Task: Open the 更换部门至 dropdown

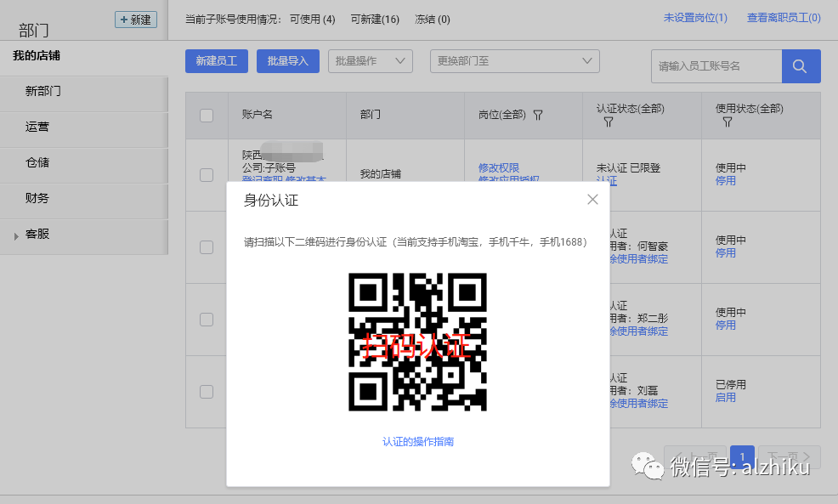Action: [515, 61]
